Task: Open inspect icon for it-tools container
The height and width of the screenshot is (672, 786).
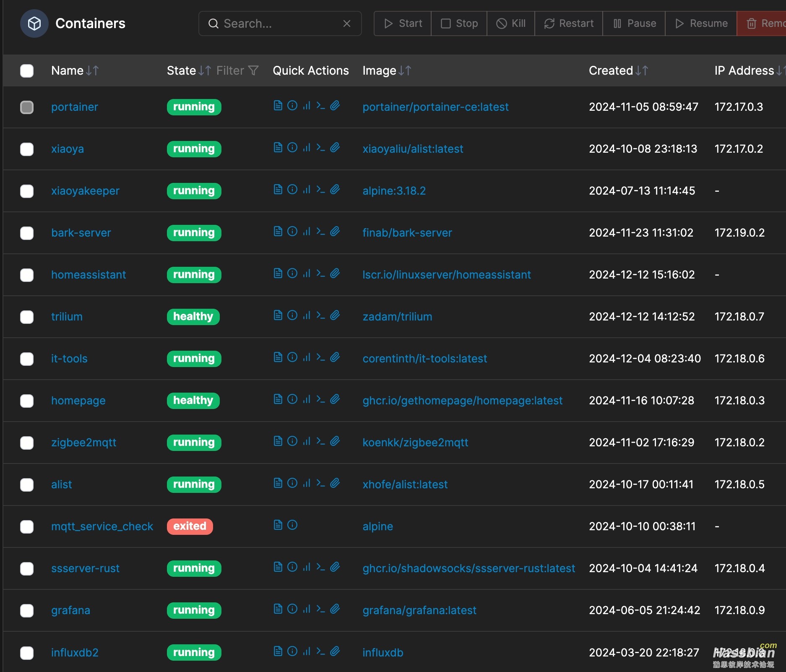Action: click(292, 357)
